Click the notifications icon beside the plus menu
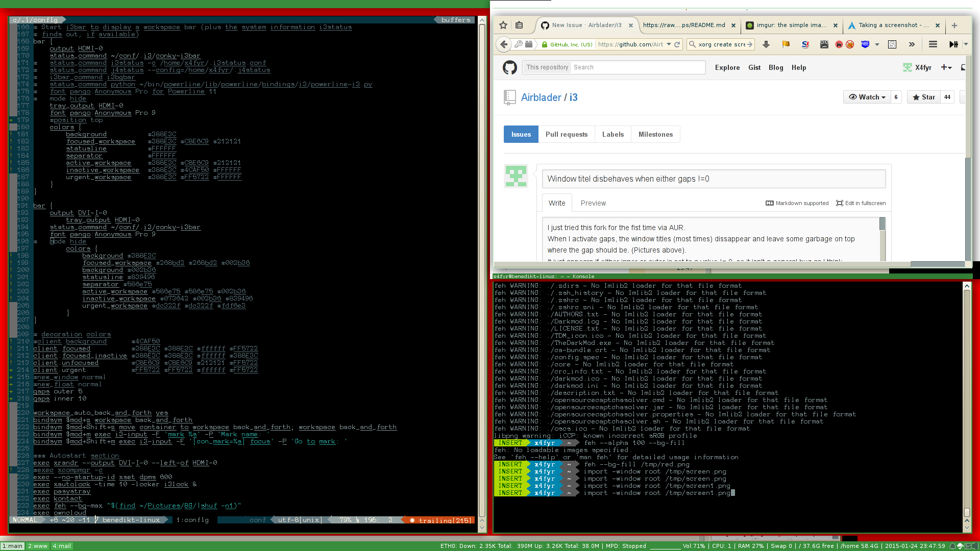980x551 pixels. click(x=963, y=67)
